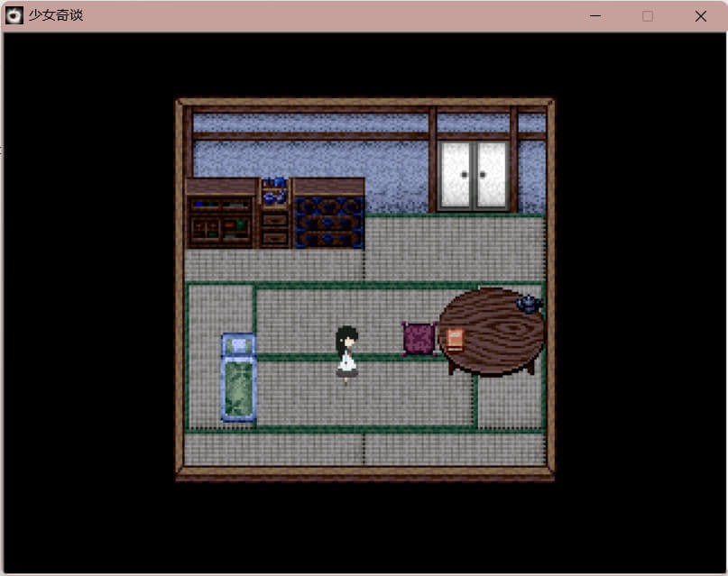Open the small wooden drawer cabinet
The image size is (728, 576).
click(x=275, y=225)
